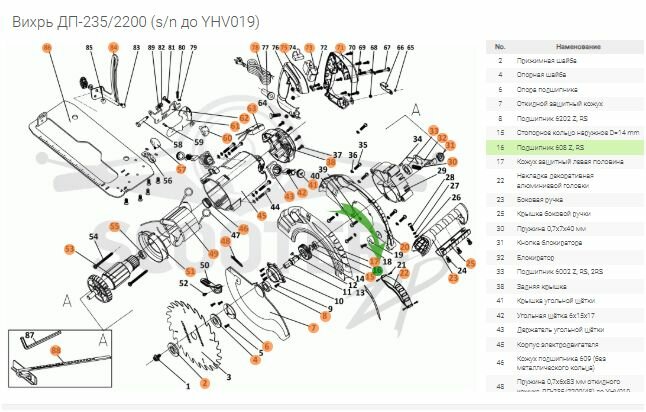This screenshot has width=646, height=412.
Task: Open row 'Накладка декоративная алюминиевой головки'
Action: [x=564, y=180]
